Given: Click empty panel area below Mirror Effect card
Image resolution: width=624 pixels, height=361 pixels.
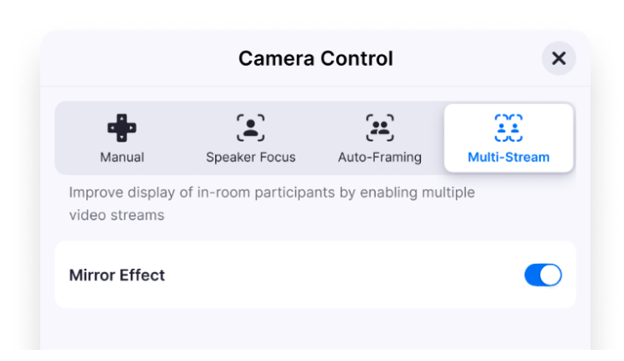Looking at the screenshot, I should pyautogui.click(x=315, y=328).
